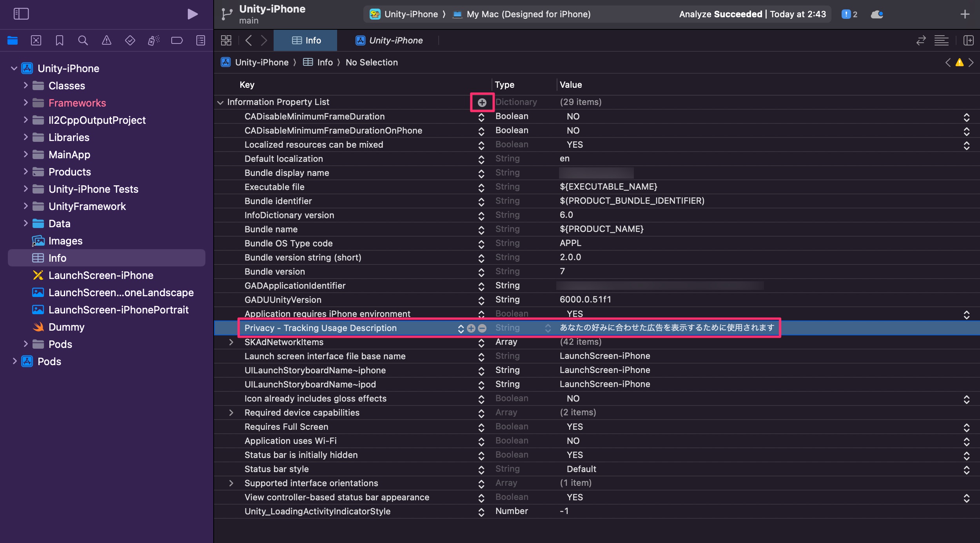The height and width of the screenshot is (543, 980).
Task: Open key chooser for Bundle identifier
Action: tap(481, 202)
